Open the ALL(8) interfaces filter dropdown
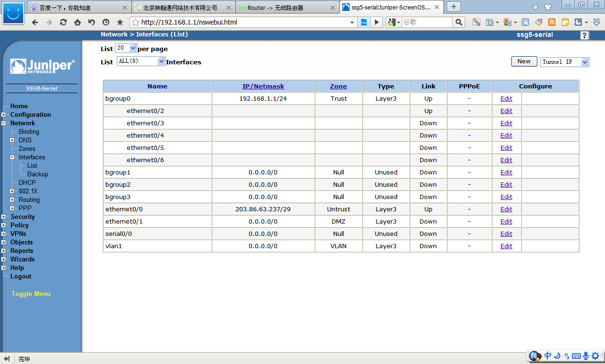605x364 pixels. tap(161, 61)
